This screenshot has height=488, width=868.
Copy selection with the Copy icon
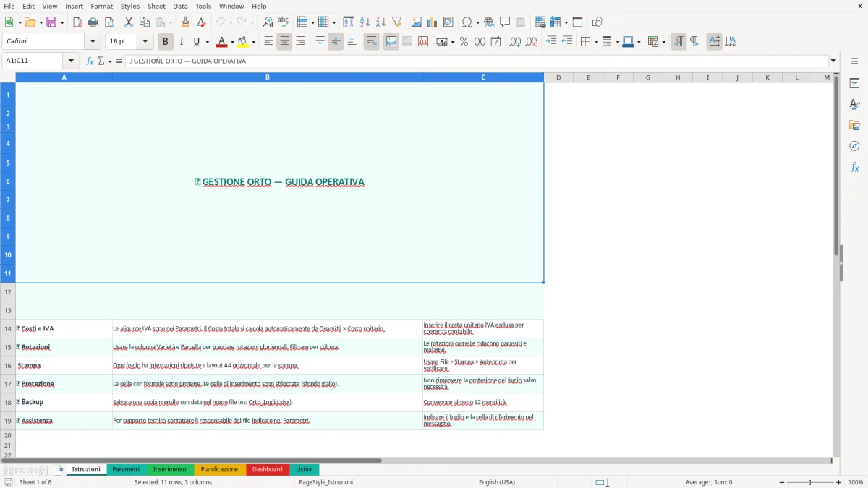pos(145,22)
